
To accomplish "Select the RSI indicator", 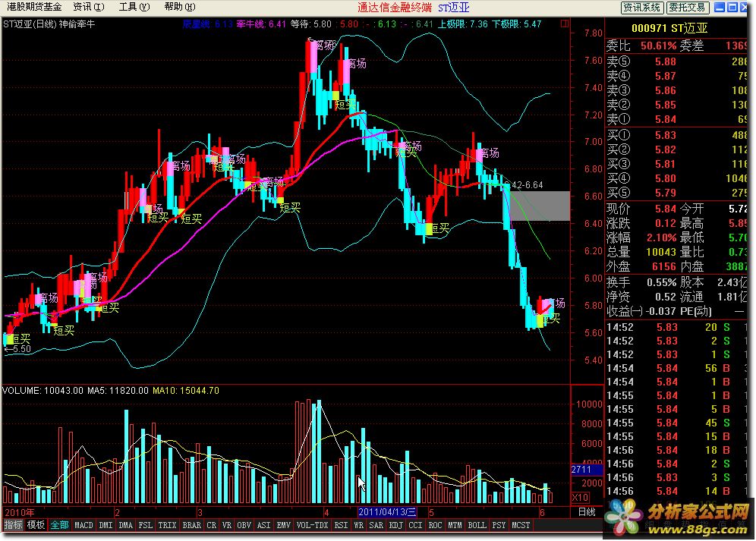I will coord(342,525).
